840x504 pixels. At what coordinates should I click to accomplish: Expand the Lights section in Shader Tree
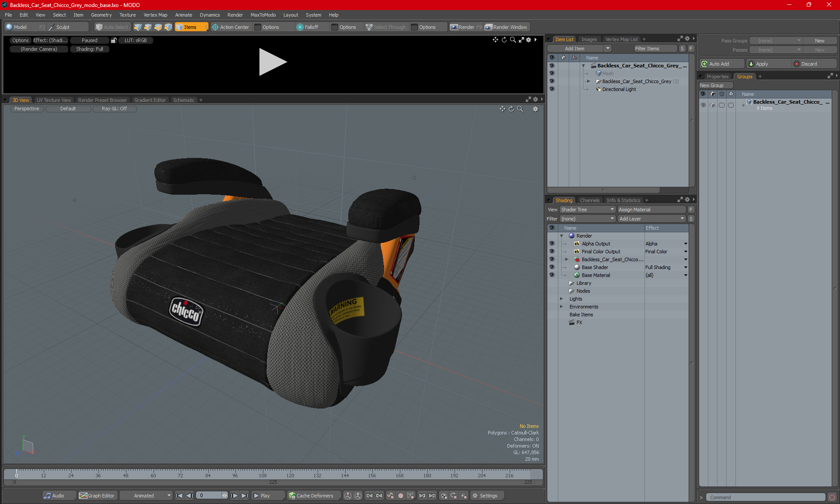tap(561, 299)
